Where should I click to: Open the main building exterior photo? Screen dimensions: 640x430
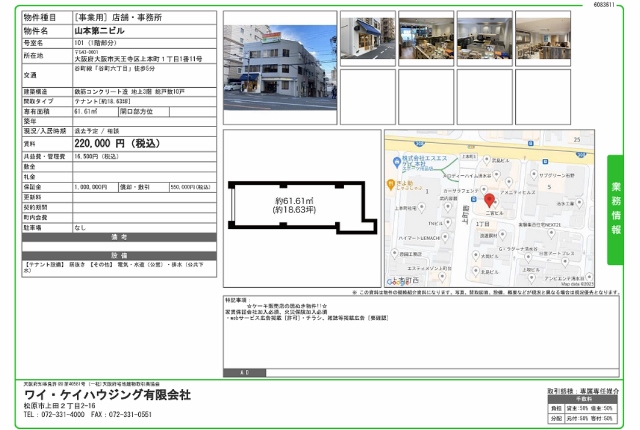[x=280, y=67]
